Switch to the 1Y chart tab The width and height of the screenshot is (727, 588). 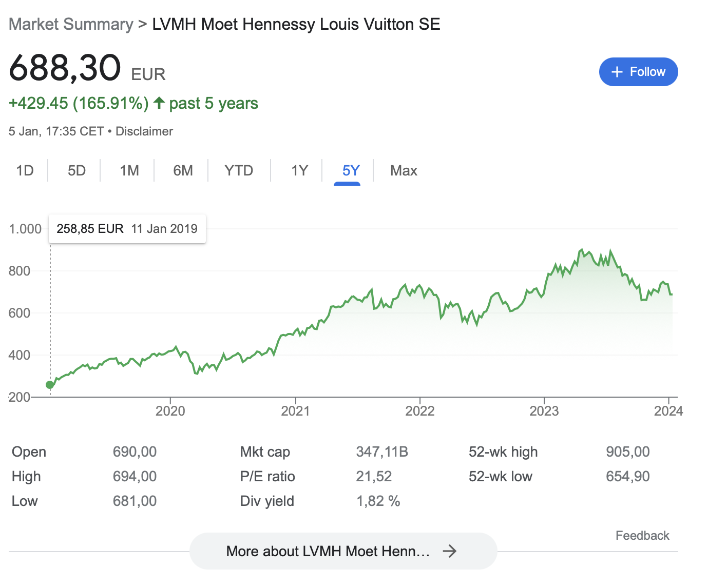[x=299, y=170]
